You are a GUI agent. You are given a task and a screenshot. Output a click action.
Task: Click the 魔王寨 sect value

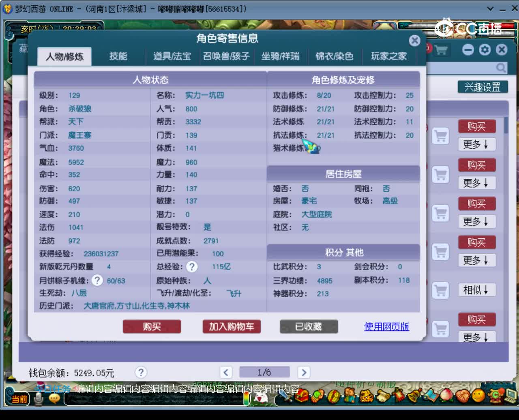pyautogui.click(x=80, y=135)
